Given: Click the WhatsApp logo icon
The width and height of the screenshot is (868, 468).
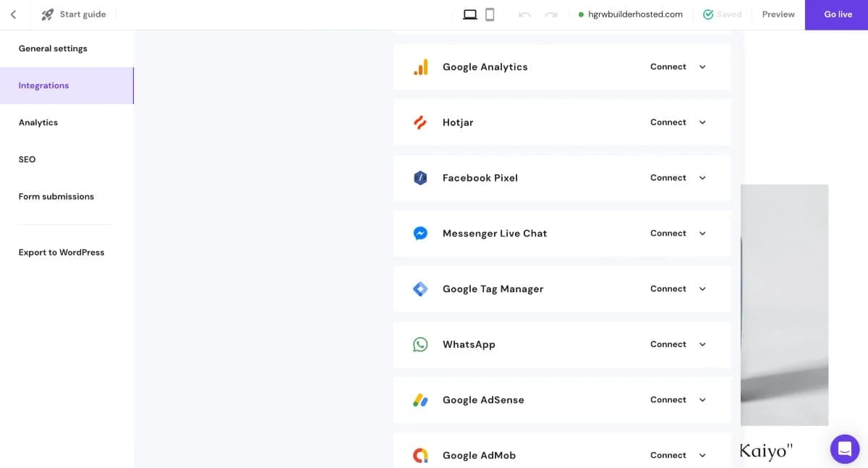Looking at the screenshot, I should 420,344.
